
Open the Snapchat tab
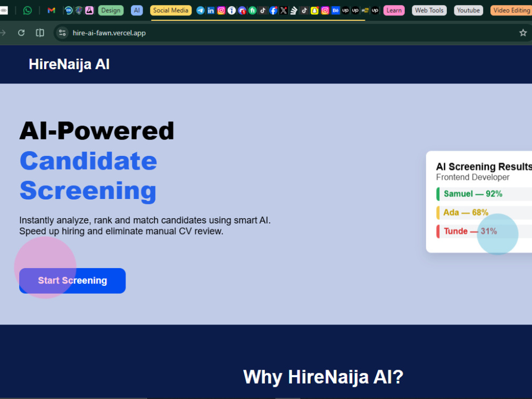tap(314, 11)
